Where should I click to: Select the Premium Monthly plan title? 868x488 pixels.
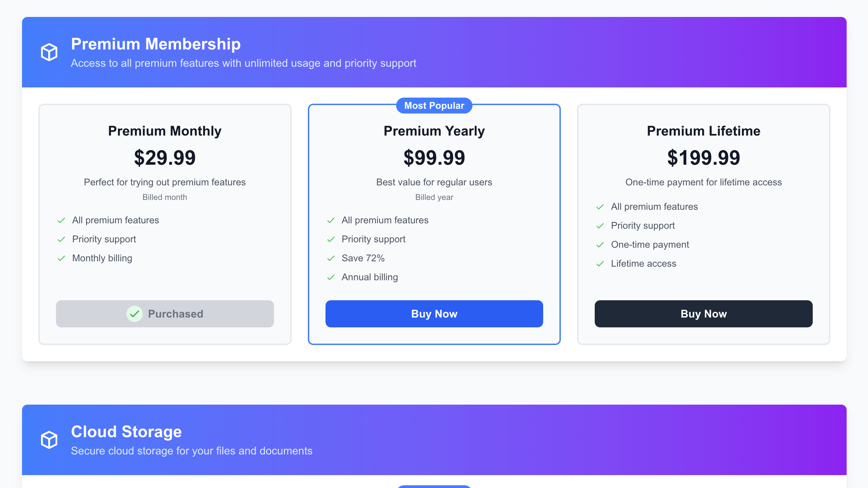[165, 131]
